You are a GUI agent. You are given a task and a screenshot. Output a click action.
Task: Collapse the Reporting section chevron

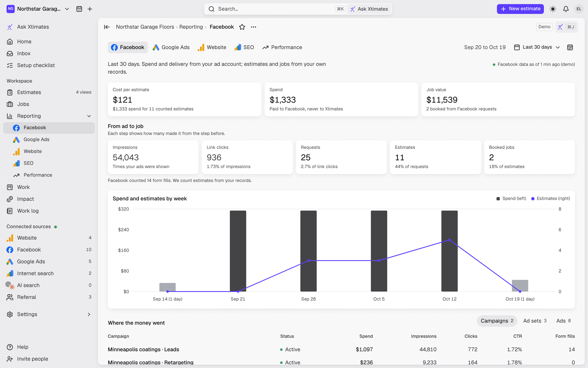89,116
